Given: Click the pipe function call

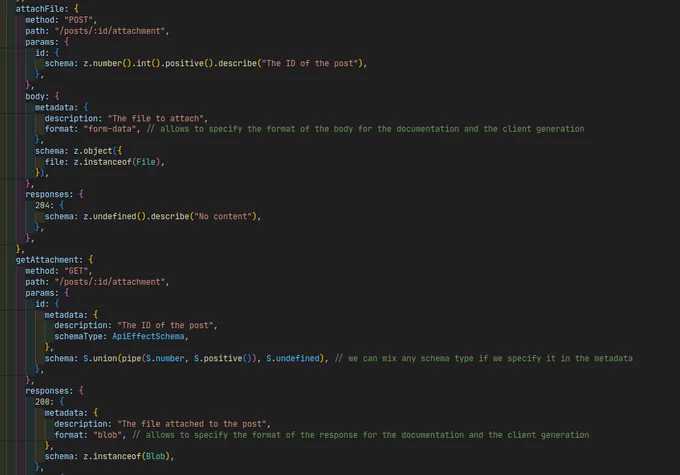Looking at the screenshot, I should [131, 359].
